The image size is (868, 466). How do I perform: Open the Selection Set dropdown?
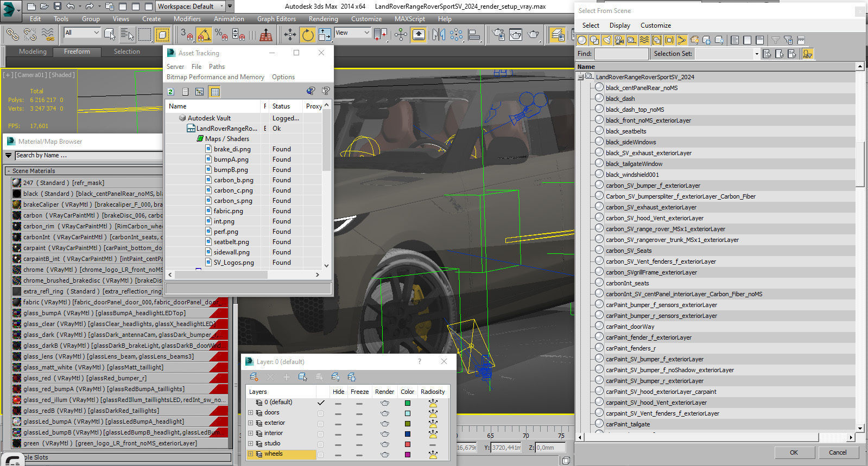pos(727,54)
